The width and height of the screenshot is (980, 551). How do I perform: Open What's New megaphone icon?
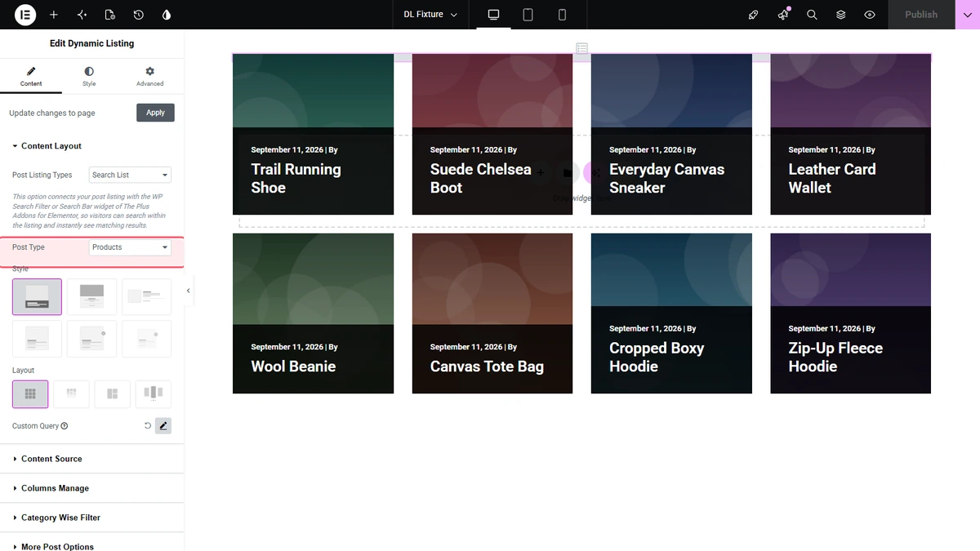tap(783, 15)
